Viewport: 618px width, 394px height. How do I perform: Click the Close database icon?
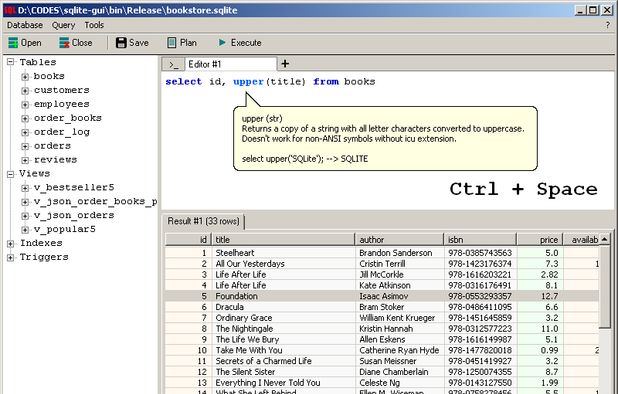[x=64, y=43]
